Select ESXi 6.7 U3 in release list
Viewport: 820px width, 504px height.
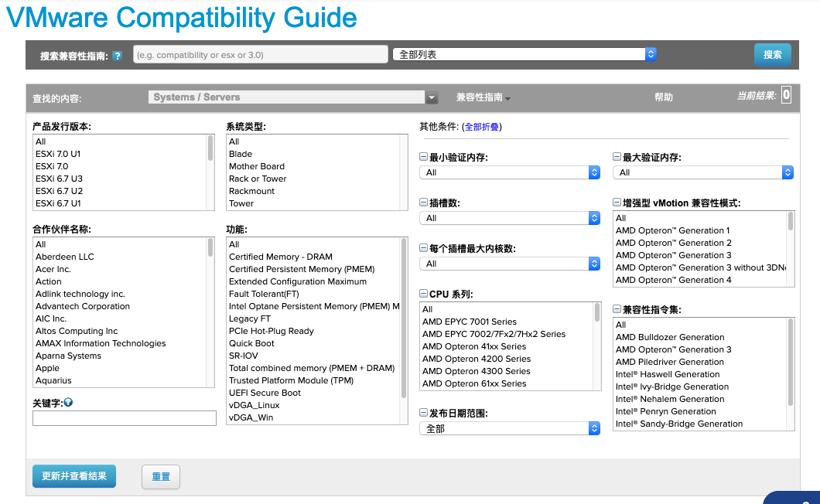[x=59, y=179]
